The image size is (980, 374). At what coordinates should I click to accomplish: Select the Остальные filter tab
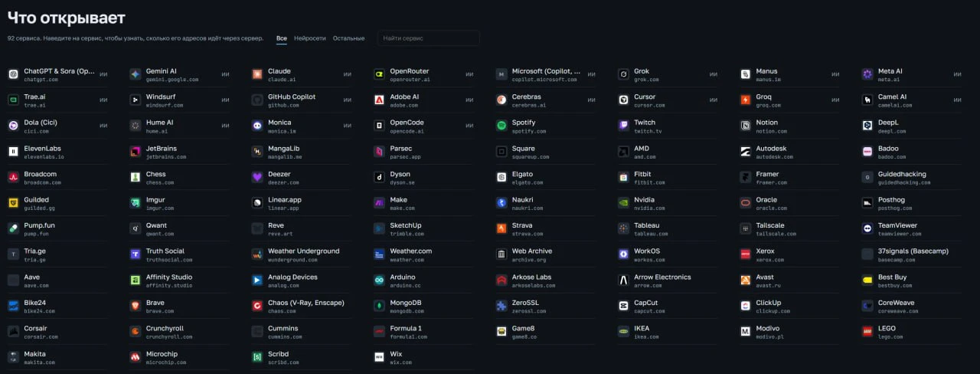[x=349, y=38]
